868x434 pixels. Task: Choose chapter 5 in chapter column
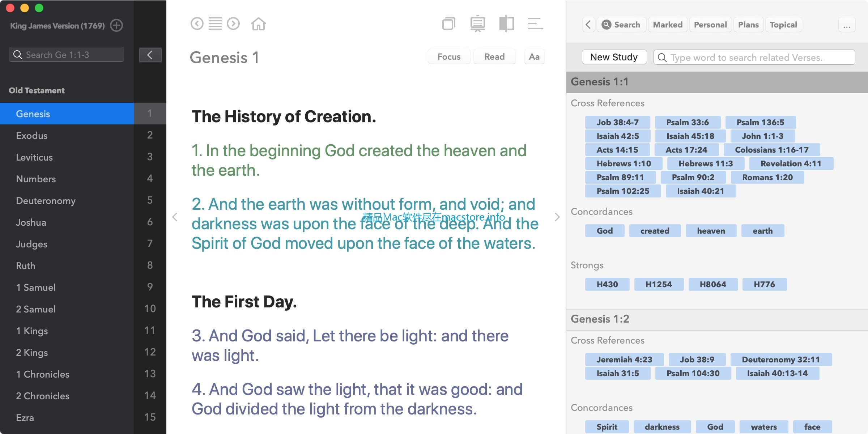150,200
